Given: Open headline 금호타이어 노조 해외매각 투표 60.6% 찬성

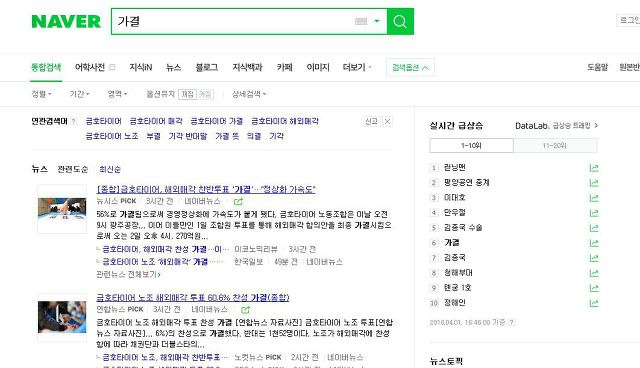Looking at the screenshot, I should click(x=193, y=297).
